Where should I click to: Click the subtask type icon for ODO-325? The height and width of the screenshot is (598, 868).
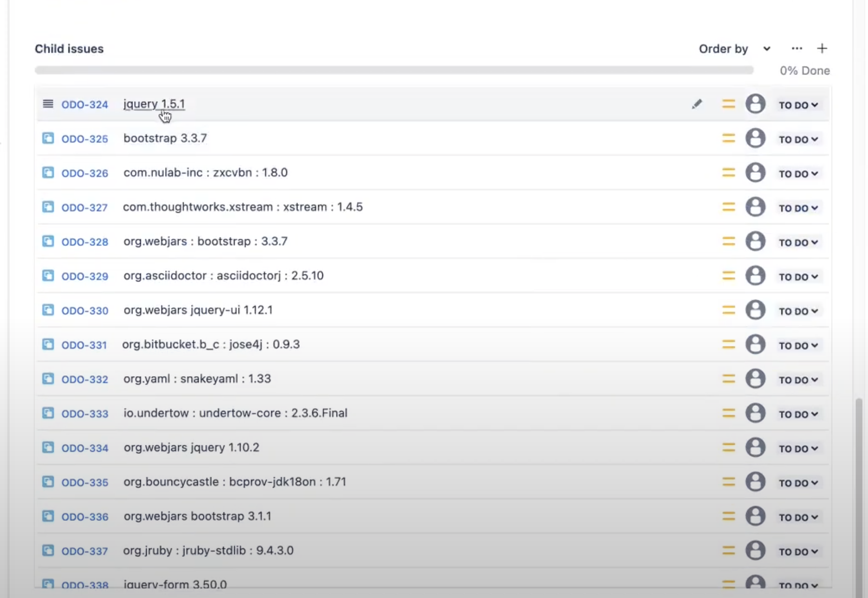[48, 138]
